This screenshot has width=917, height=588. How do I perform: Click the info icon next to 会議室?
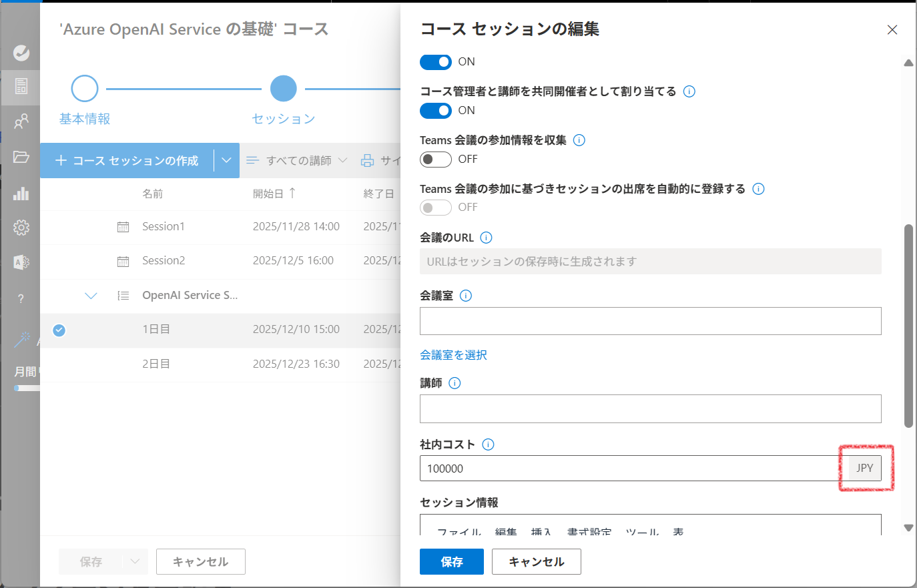[x=466, y=296]
